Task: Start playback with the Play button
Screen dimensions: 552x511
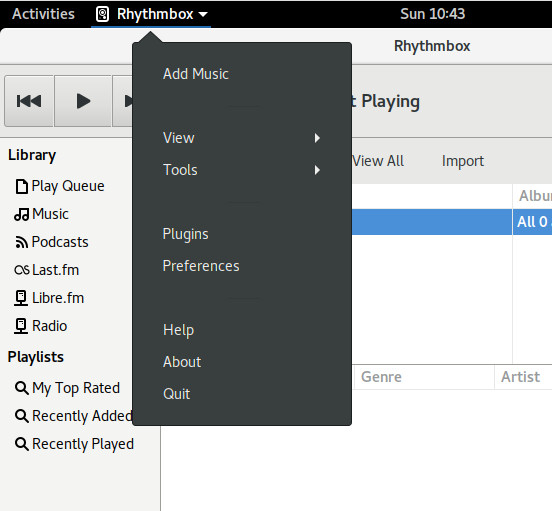Action: 83,101
